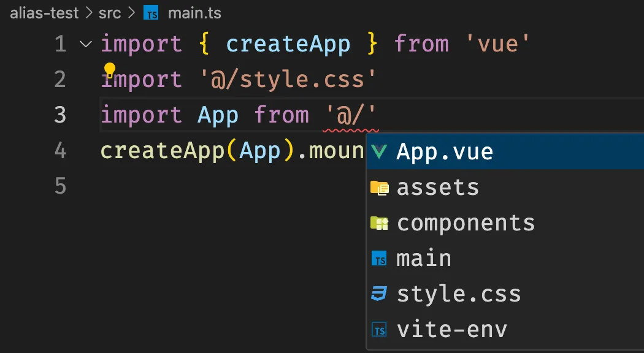644x353 pixels.
Task: Place the cursor on createApp in line 1
Action: pyautogui.click(x=288, y=44)
